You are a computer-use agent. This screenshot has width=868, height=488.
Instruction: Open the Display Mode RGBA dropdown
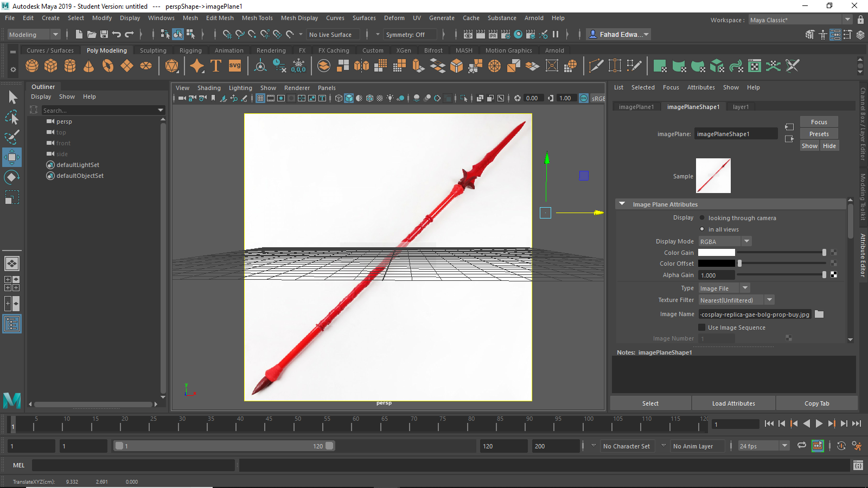tap(724, 242)
